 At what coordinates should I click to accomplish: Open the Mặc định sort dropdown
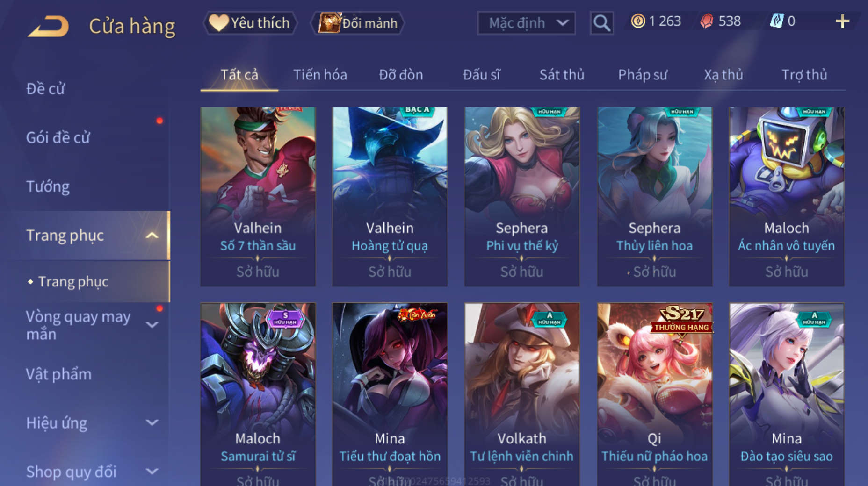[526, 23]
